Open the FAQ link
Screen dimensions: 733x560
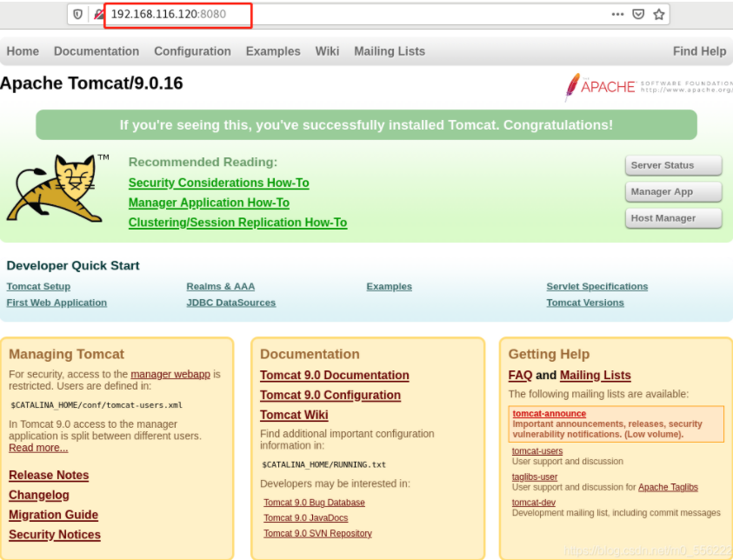pos(520,375)
